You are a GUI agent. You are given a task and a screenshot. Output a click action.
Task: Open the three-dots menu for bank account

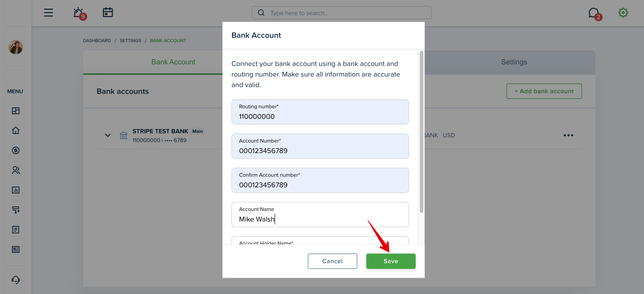[x=568, y=135]
